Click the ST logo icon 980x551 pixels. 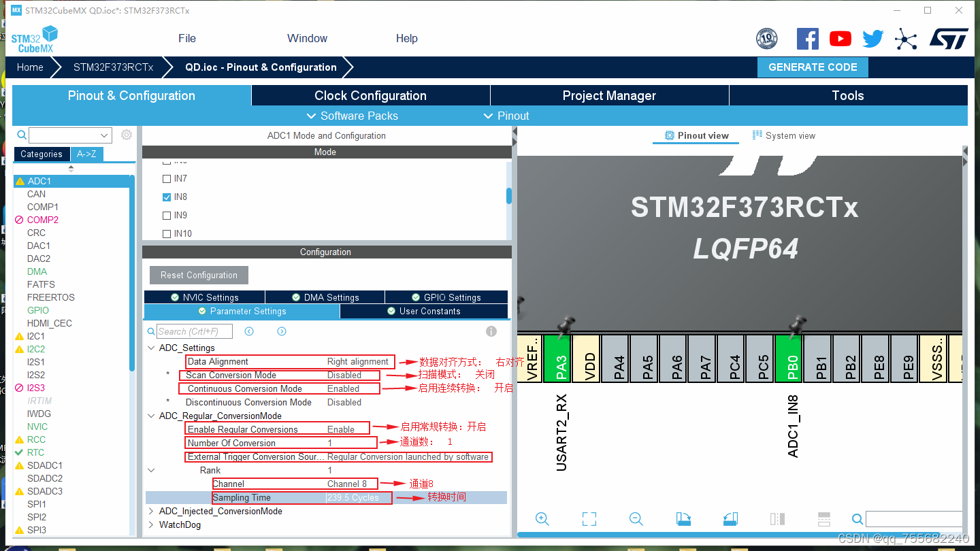949,39
